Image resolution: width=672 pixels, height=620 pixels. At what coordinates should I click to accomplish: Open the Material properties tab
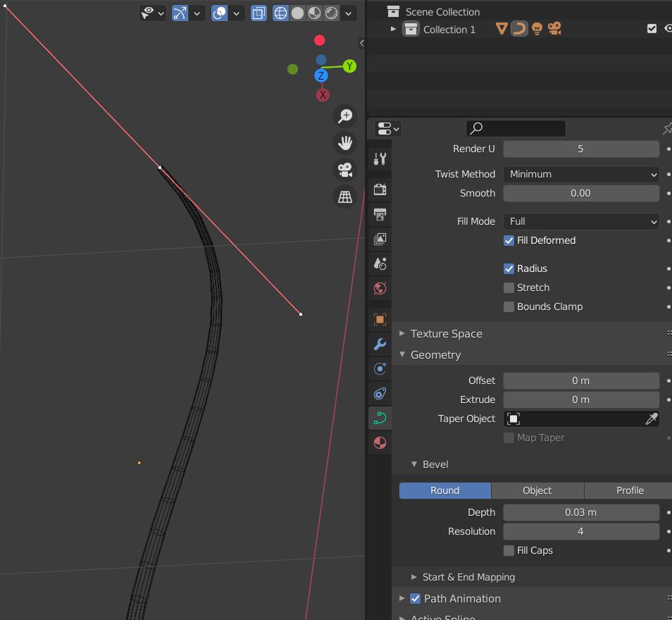380,443
